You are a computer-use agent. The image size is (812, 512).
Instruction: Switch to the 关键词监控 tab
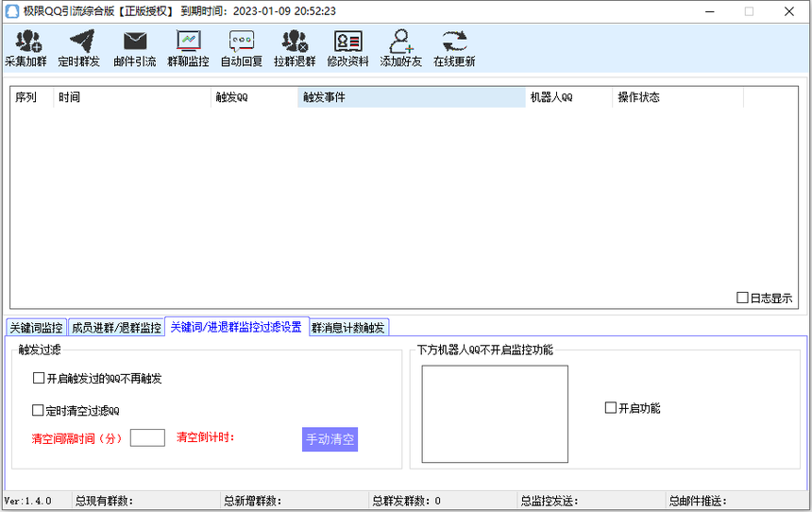point(36,328)
